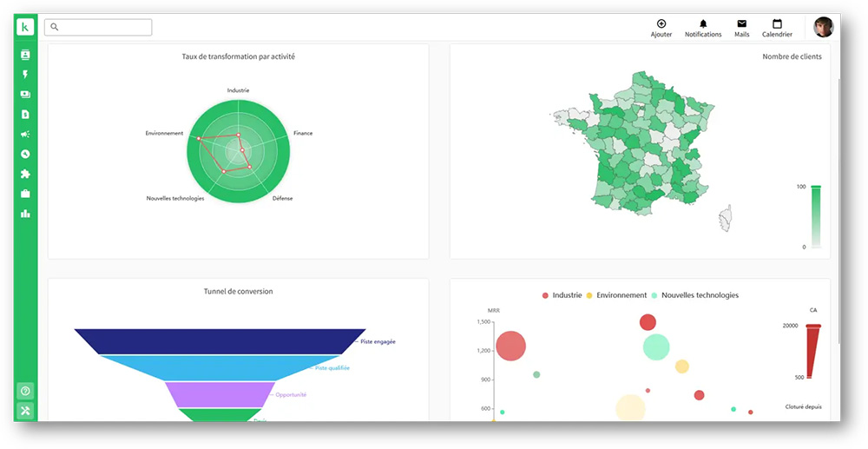
Task: Toggle the Nouvelles technologies legend series
Action: point(694,295)
